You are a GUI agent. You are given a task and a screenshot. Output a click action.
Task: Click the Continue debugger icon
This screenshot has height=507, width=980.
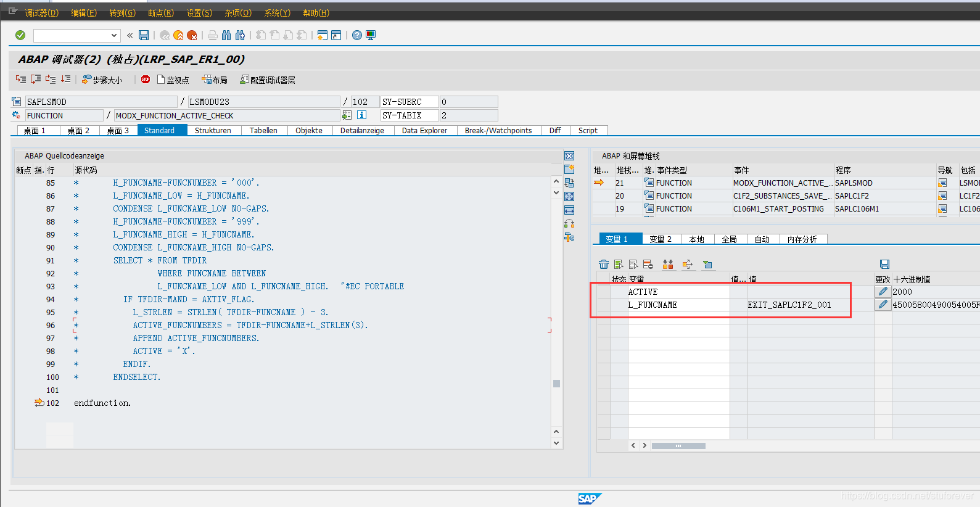(x=65, y=80)
